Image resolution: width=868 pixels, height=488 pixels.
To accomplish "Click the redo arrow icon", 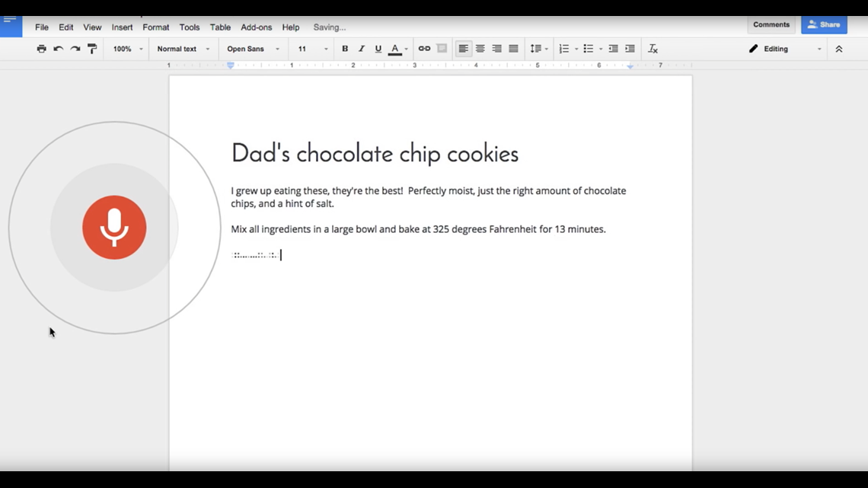I will 75,49.
